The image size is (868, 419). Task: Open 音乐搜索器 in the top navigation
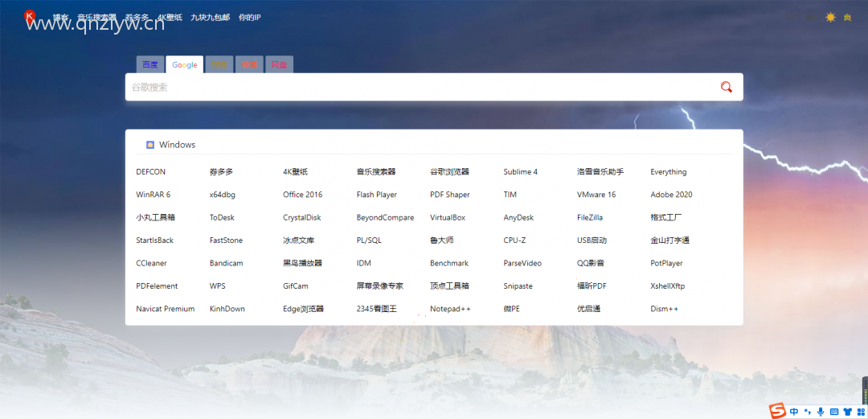point(97,18)
